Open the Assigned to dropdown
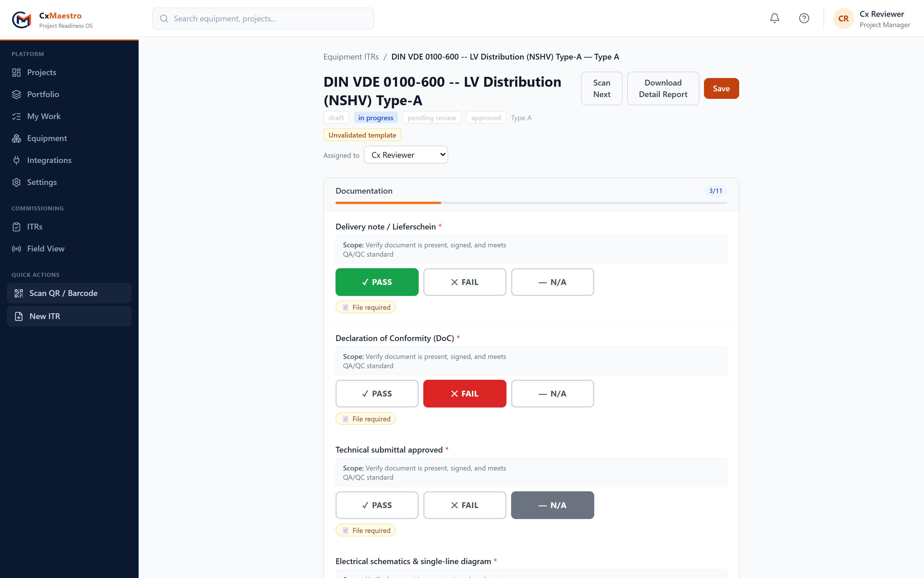Image resolution: width=924 pixels, height=578 pixels. pyautogui.click(x=406, y=155)
